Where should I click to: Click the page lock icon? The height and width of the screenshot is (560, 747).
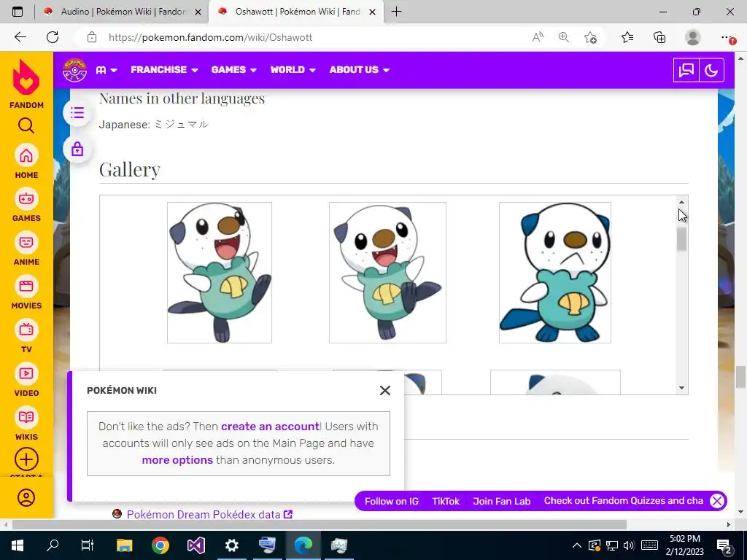click(x=77, y=149)
